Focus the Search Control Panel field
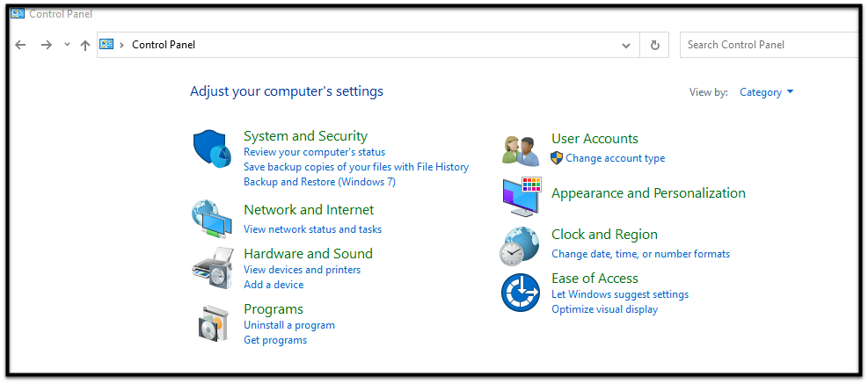The image size is (868, 384). tap(770, 45)
